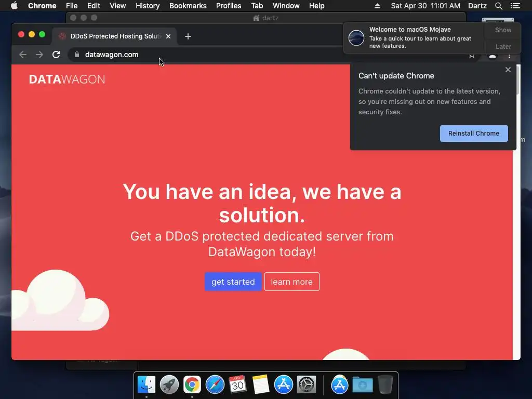Click the learn more button
The width and height of the screenshot is (532, 399).
[x=292, y=282]
